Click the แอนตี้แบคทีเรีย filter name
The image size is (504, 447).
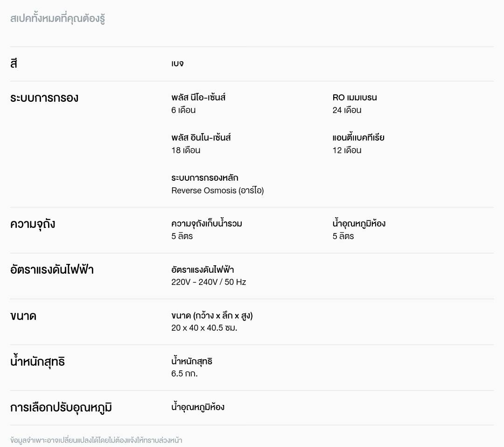(x=358, y=138)
